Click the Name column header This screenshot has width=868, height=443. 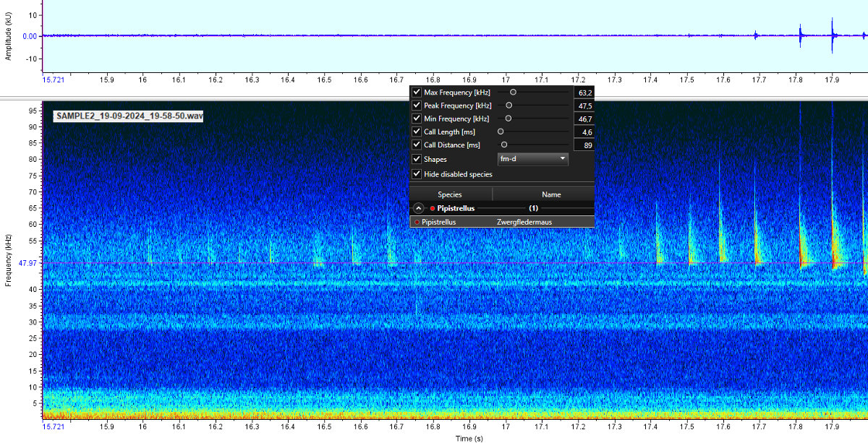[544, 194]
